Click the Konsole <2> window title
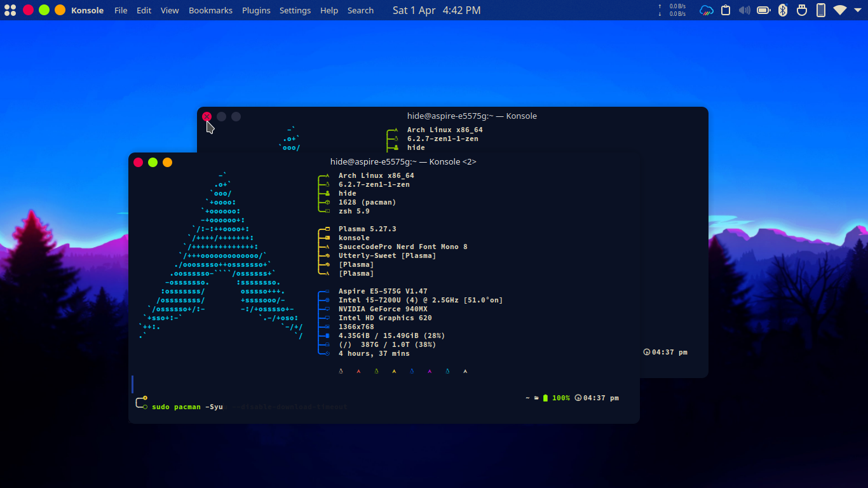 pyautogui.click(x=403, y=162)
